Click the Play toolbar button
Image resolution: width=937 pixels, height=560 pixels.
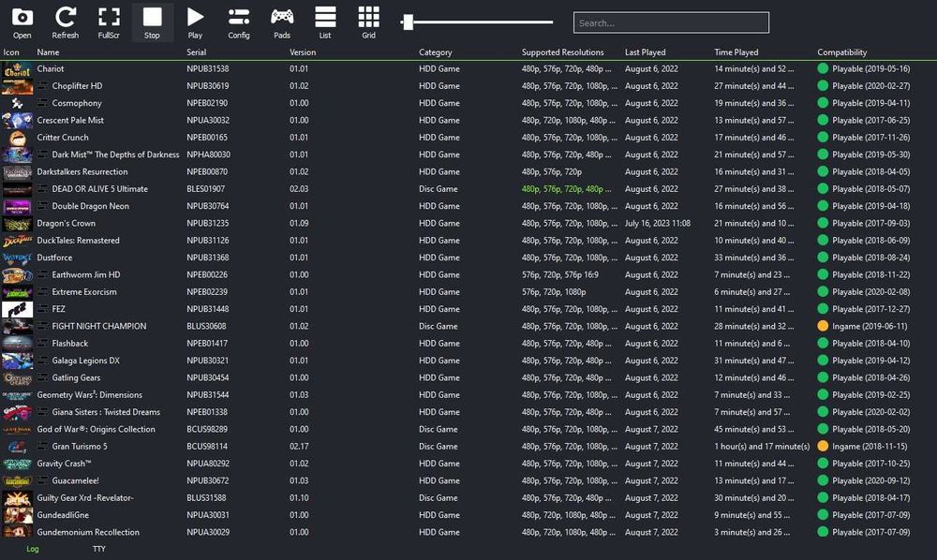[x=195, y=22]
